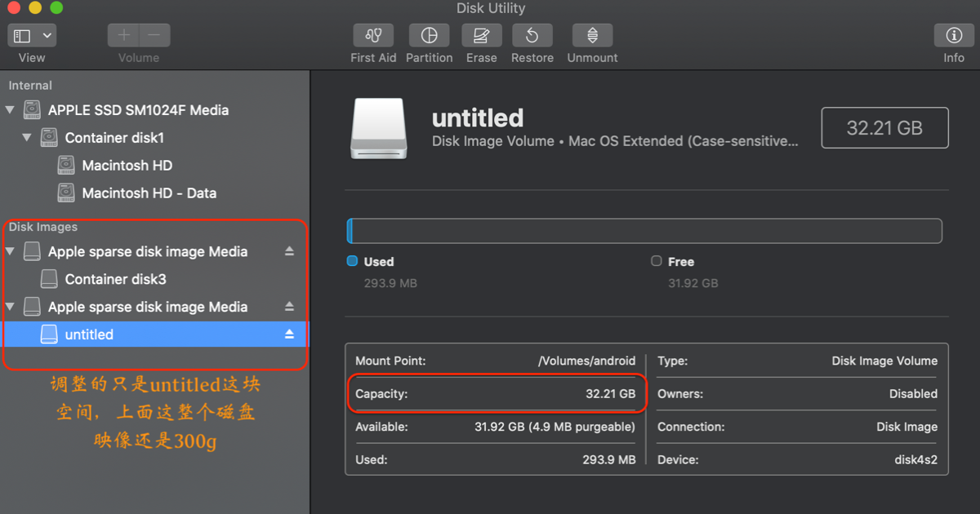Click the First Aid toolbar icon
This screenshot has height=514, width=980.
point(373,36)
